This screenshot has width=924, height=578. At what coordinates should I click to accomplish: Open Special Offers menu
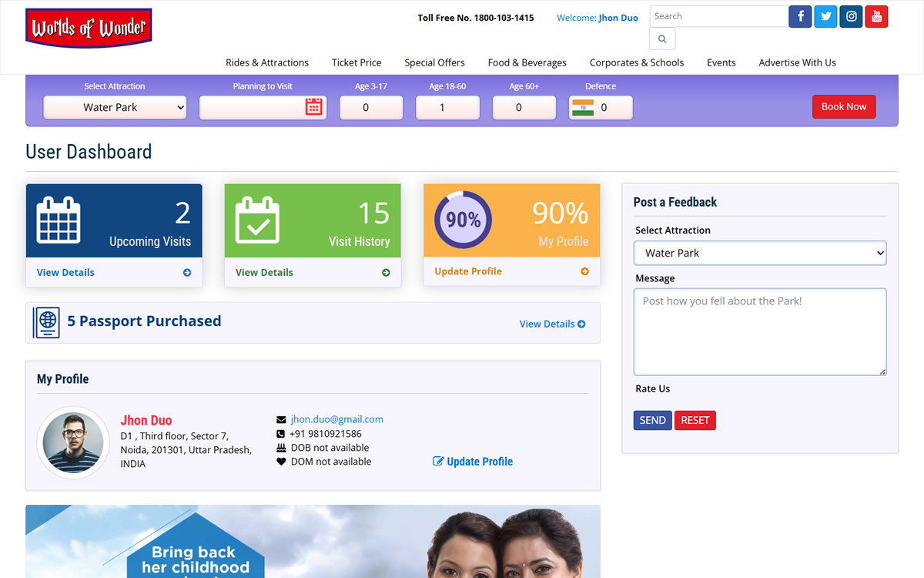[434, 62]
